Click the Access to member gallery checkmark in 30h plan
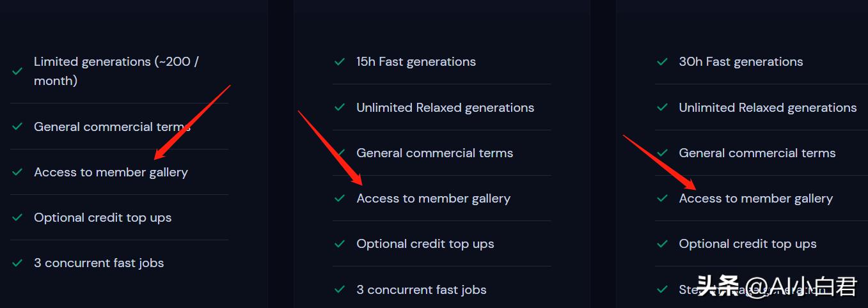The height and width of the screenshot is (308, 868). [663, 198]
